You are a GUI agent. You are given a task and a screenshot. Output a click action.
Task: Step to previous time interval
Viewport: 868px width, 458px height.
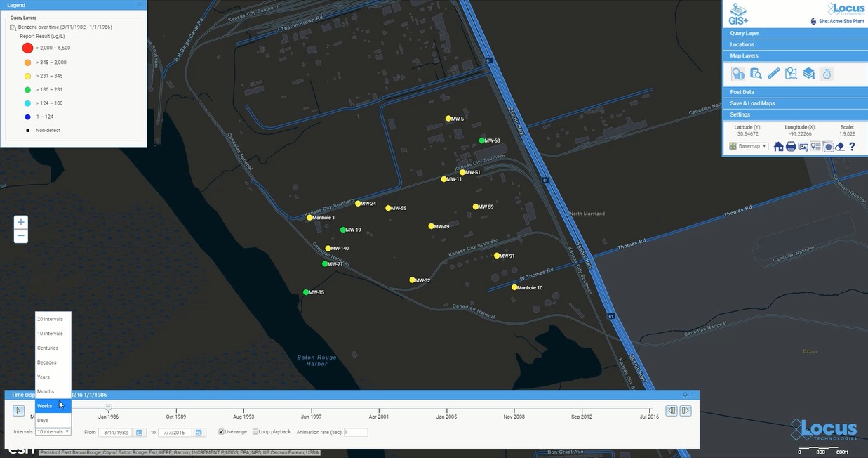[x=672, y=410]
